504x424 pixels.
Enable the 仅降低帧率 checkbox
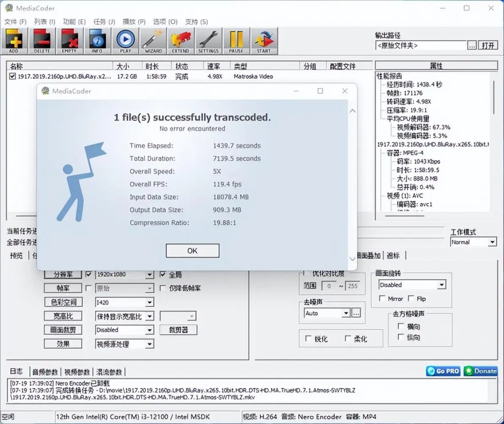click(x=163, y=288)
